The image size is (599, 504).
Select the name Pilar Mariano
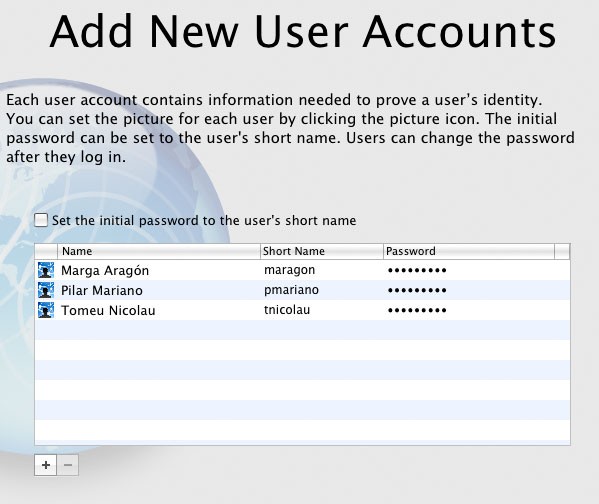(102, 290)
